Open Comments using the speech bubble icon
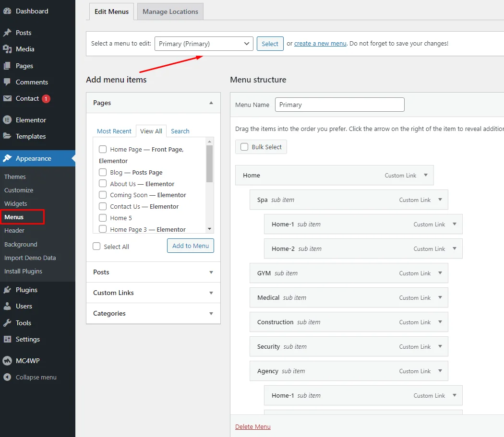Screen dimensions: 504x437 click(x=7, y=82)
